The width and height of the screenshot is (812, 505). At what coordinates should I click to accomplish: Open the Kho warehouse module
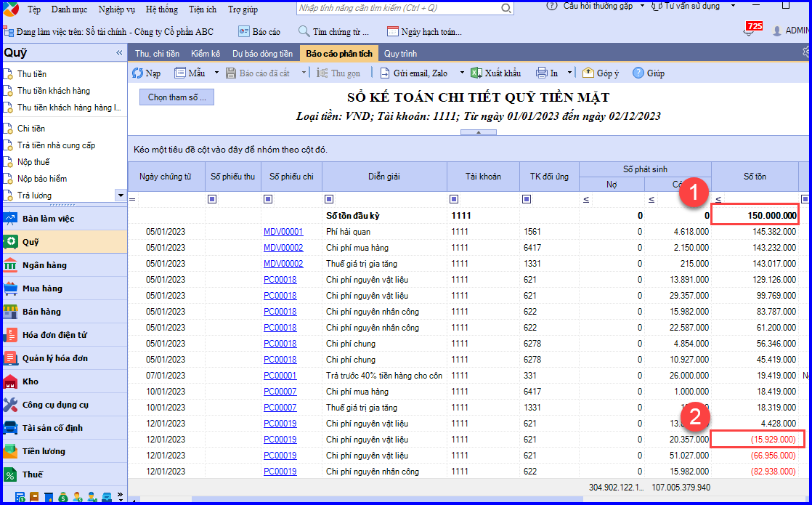click(65, 381)
